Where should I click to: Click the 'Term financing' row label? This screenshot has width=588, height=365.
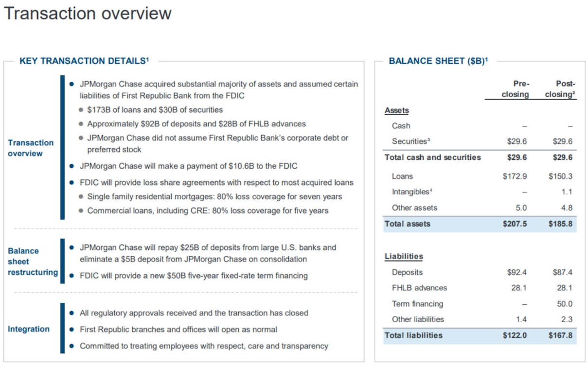coord(417,304)
